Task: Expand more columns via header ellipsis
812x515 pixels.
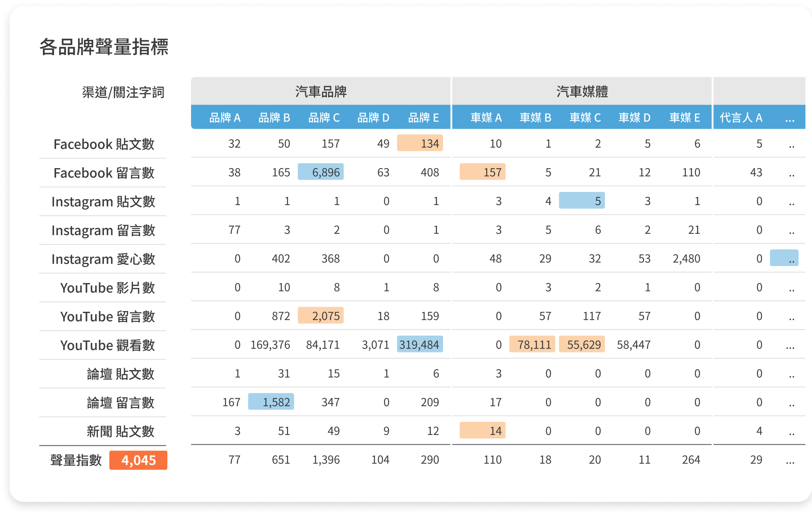Action: point(790,118)
